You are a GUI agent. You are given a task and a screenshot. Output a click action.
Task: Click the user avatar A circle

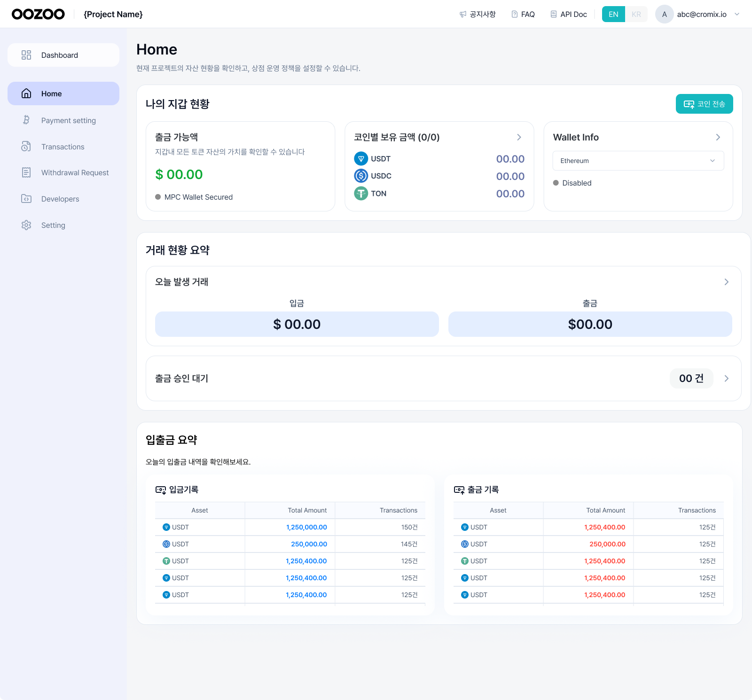tap(665, 14)
